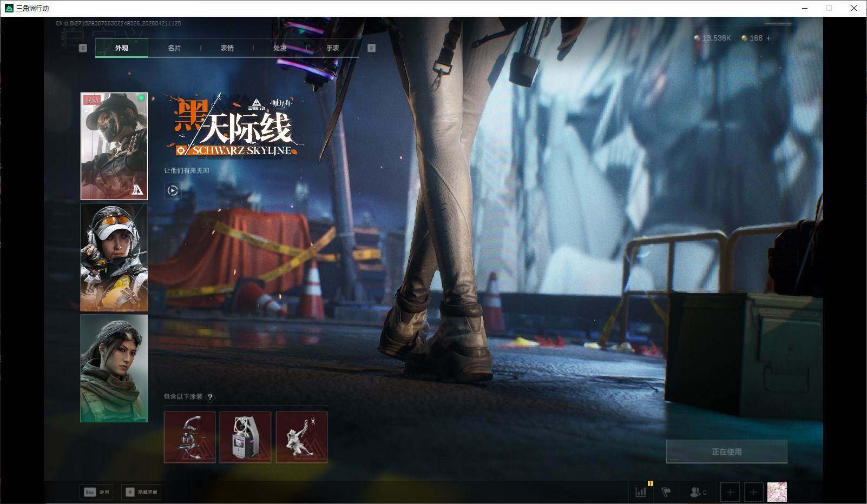This screenshot has width=867, height=504.
Task: Add more gold currency with plus
Action: (768, 38)
